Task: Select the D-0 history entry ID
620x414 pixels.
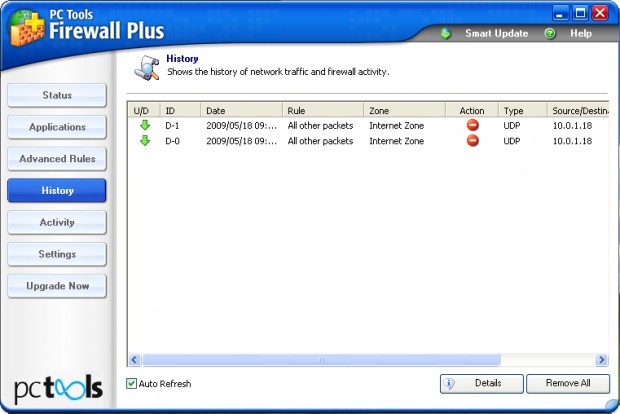Action: [x=172, y=141]
